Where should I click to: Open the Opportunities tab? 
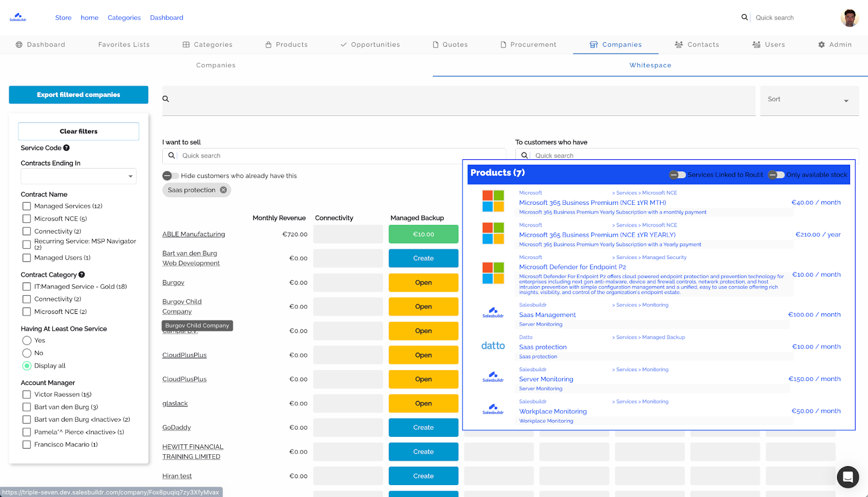pos(370,44)
